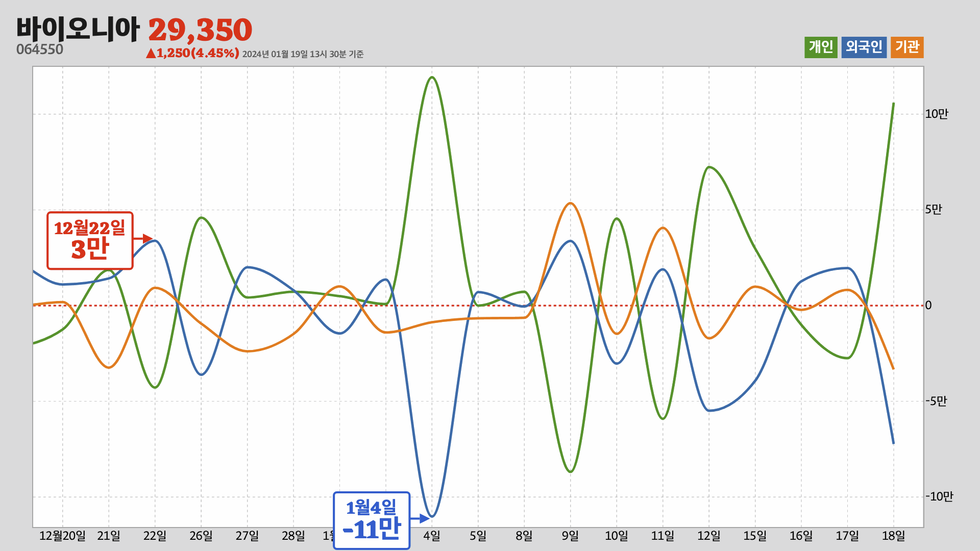980x551 pixels.
Task: Click the 8일 x-axis label
Action: pos(524,536)
